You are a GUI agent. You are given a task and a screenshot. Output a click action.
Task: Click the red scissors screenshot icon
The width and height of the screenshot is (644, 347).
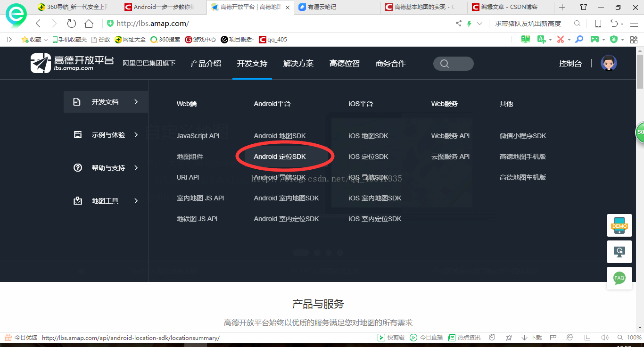(x=561, y=40)
